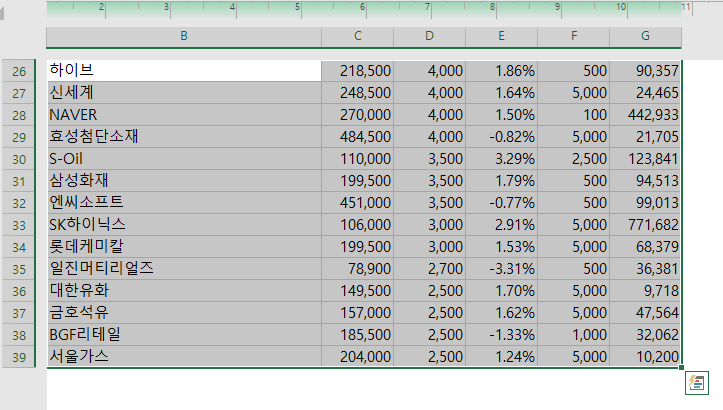Click cell containing 금호석유
This screenshot has height=410, width=723.
[x=184, y=313]
